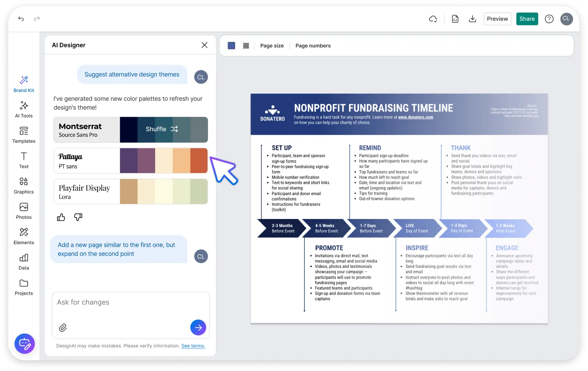Click the thumbs down feedback icon

click(x=78, y=217)
